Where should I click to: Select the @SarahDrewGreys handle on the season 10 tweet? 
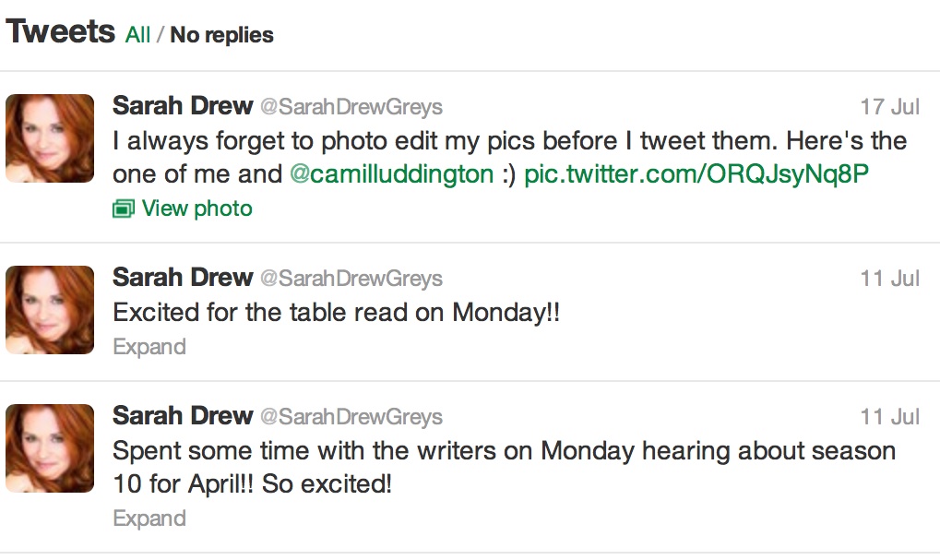(351, 417)
